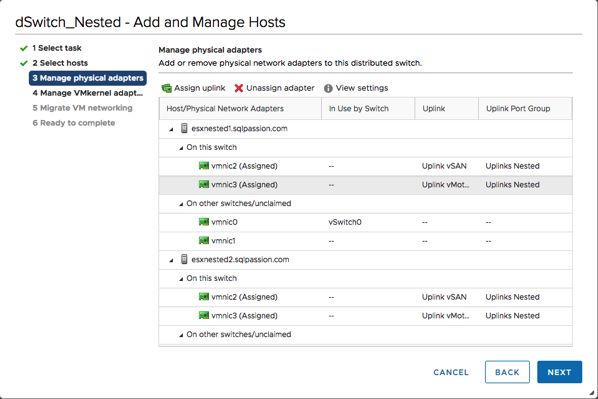598x399 pixels.
Task: Click green checkmark beside Select task
Action: (24, 48)
